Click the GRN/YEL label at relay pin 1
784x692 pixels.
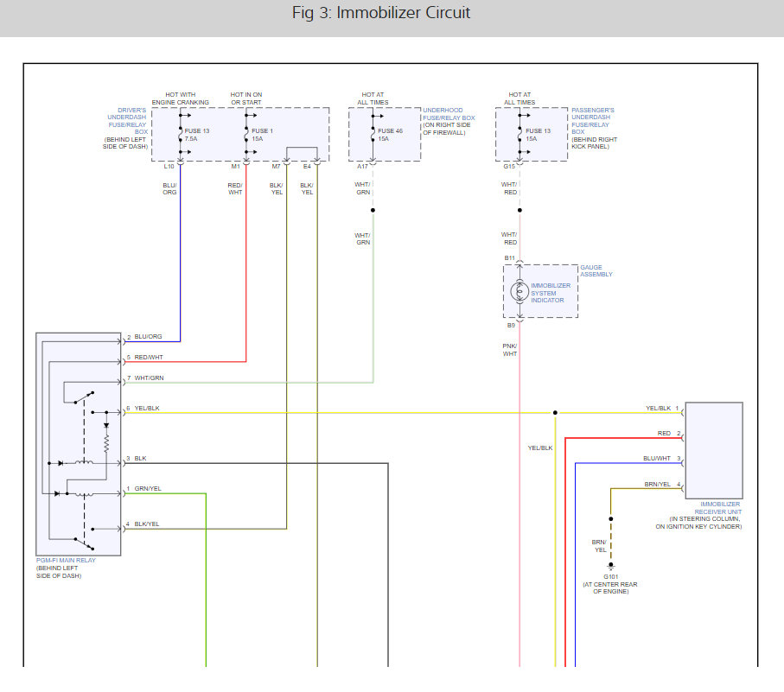(148, 489)
